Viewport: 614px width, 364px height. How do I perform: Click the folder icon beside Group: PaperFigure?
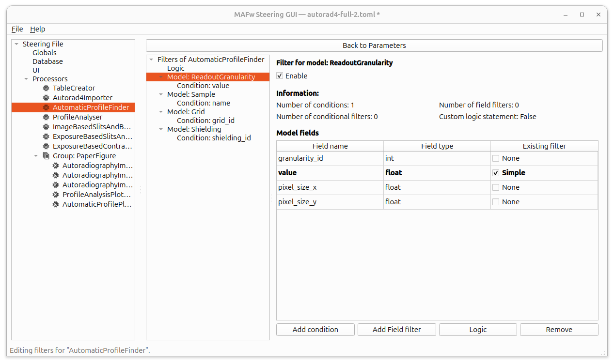coord(46,156)
